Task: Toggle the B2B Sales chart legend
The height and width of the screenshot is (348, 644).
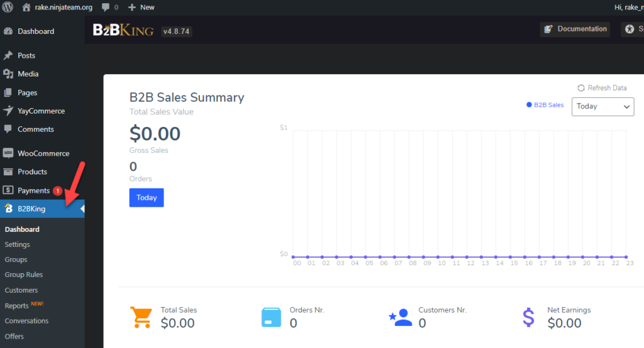Action: 545,105
